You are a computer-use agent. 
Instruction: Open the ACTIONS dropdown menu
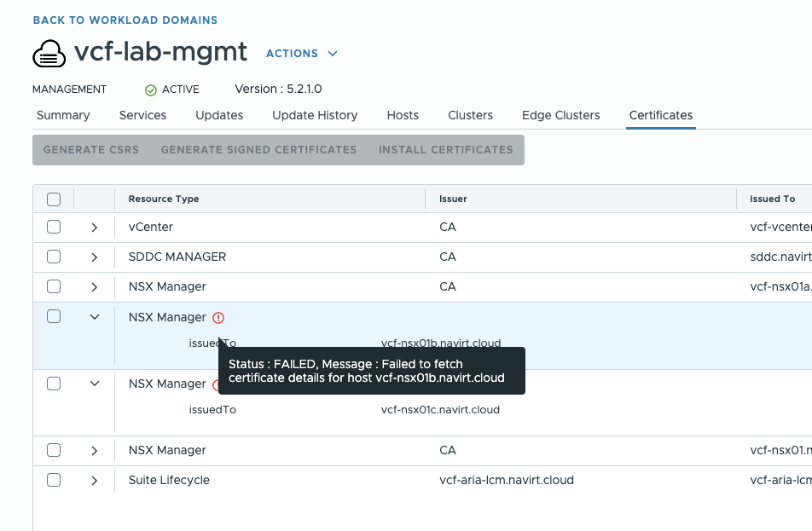pos(302,54)
